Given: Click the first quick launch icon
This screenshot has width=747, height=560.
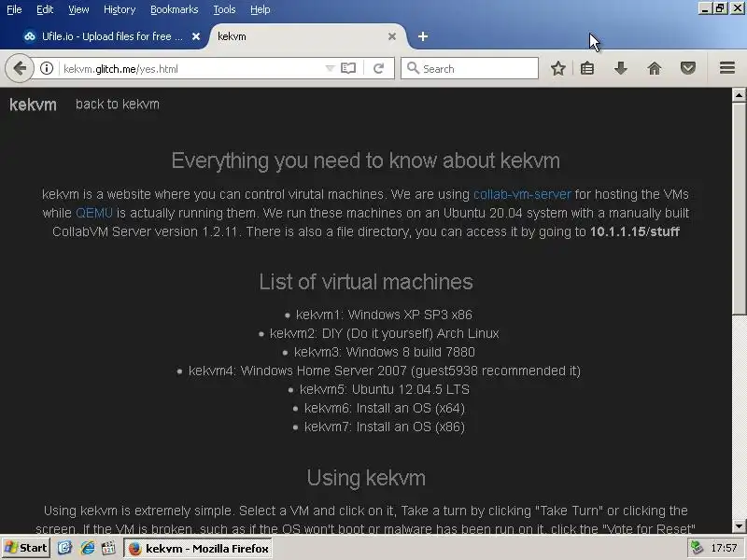Looking at the screenshot, I should (64, 548).
